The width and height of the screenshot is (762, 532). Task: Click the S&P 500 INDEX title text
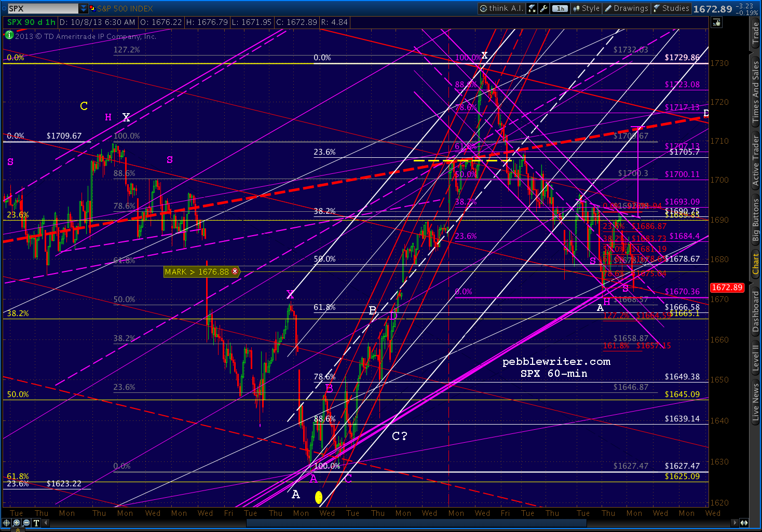[125, 8]
